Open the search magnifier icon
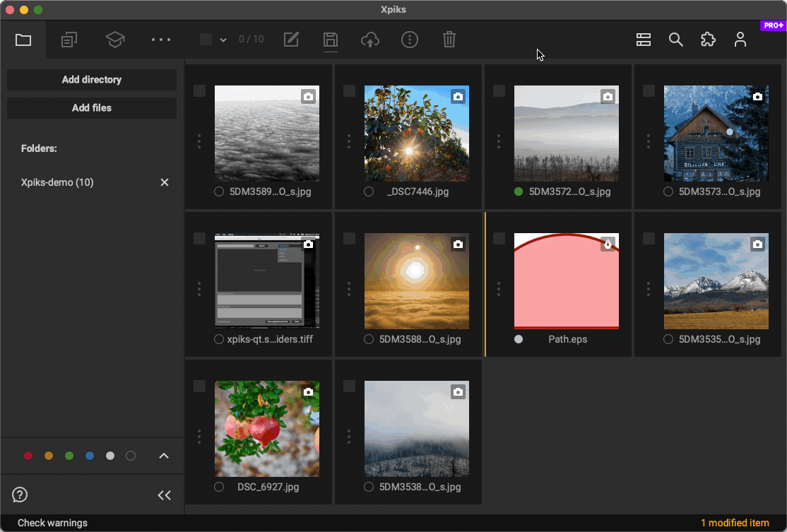The image size is (787, 532). [x=676, y=40]
